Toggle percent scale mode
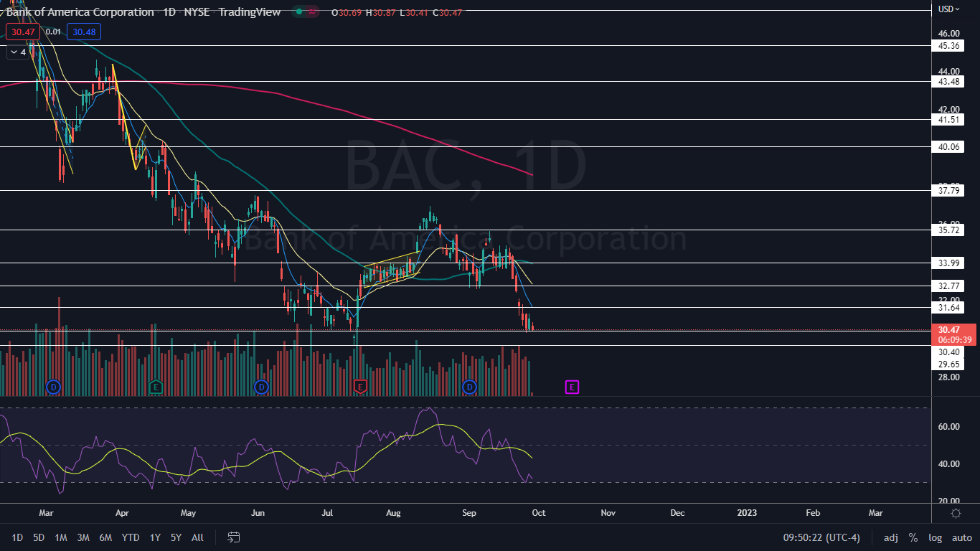The height and width of the screenshot is (551, 980). (913, 537)
